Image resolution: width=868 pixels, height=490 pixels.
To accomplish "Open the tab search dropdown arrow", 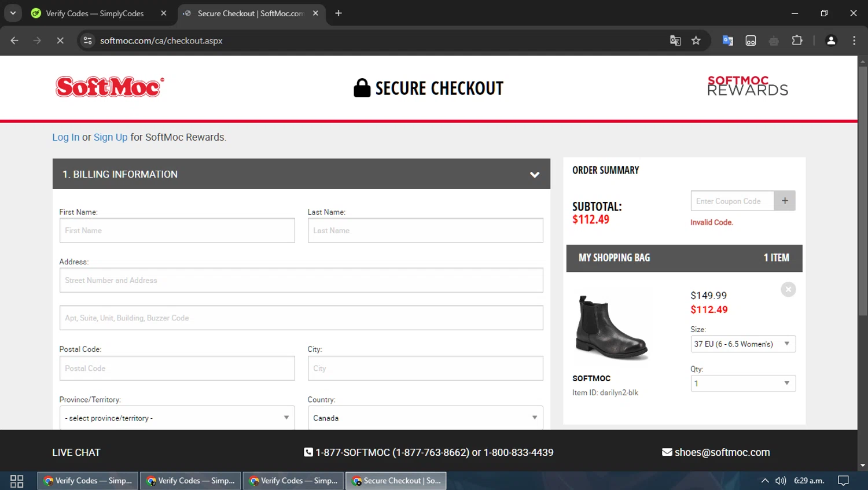I will point(13,13).
